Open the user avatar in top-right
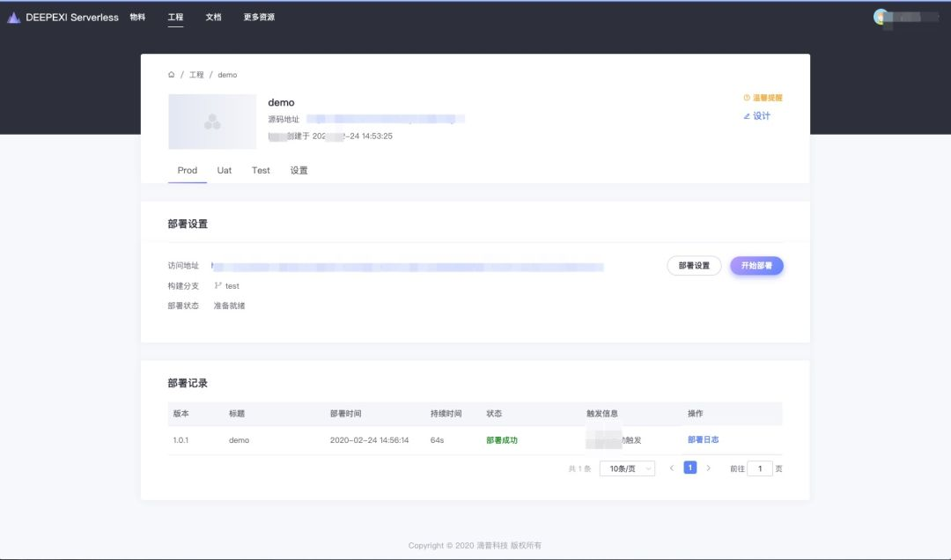The image size is (951, 560). tap(881, 17)
